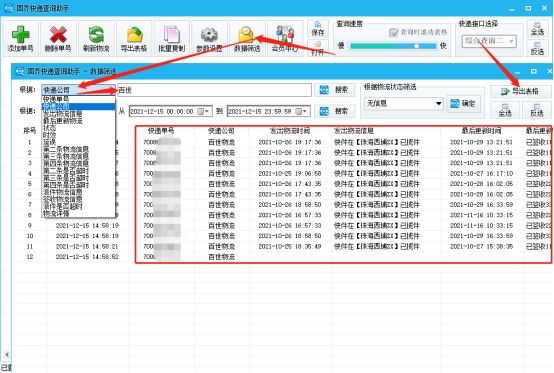
Task: Click the start date 2021-12-15 00:00:00 field
Action: pos(170,111)
